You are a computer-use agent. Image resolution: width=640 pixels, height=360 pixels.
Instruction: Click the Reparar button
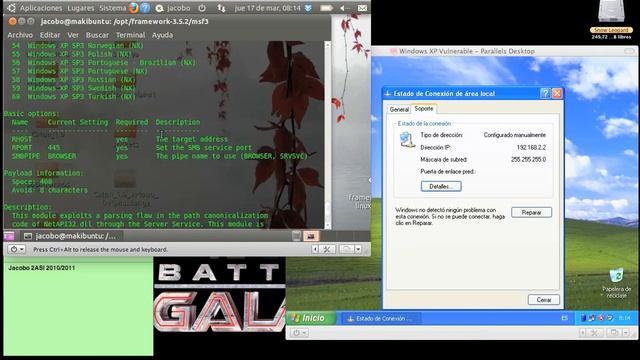[x=531, y=212]
